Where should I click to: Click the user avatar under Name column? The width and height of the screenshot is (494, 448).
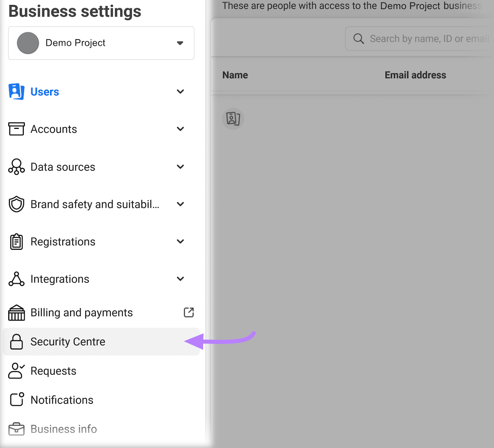[x=233, y=119]
